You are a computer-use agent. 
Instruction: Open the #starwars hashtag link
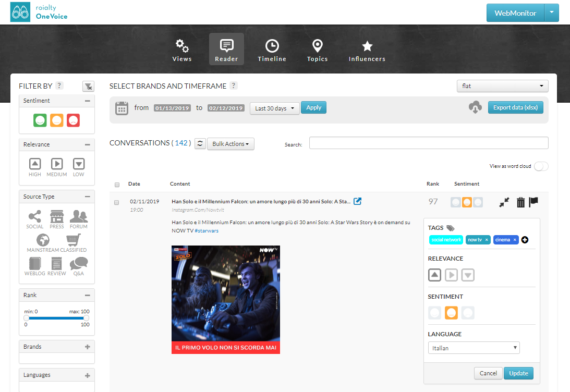tap(207, 231)
